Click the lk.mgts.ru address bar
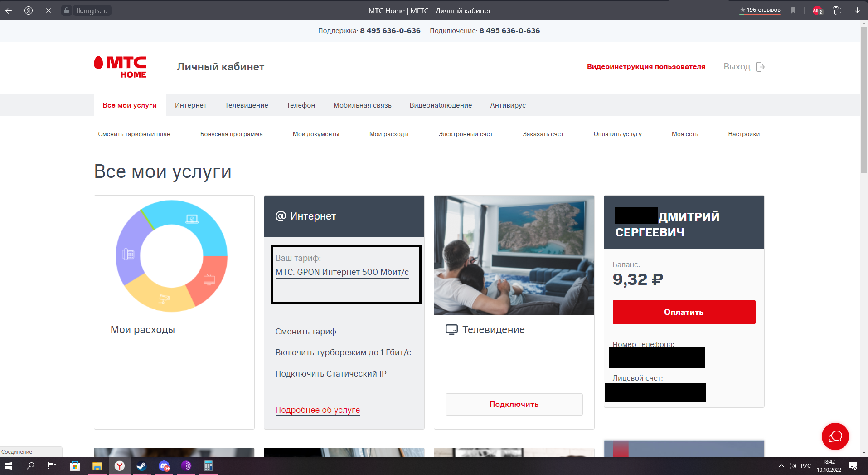This screenshot has width=868, height=475. tap(92, 10)
